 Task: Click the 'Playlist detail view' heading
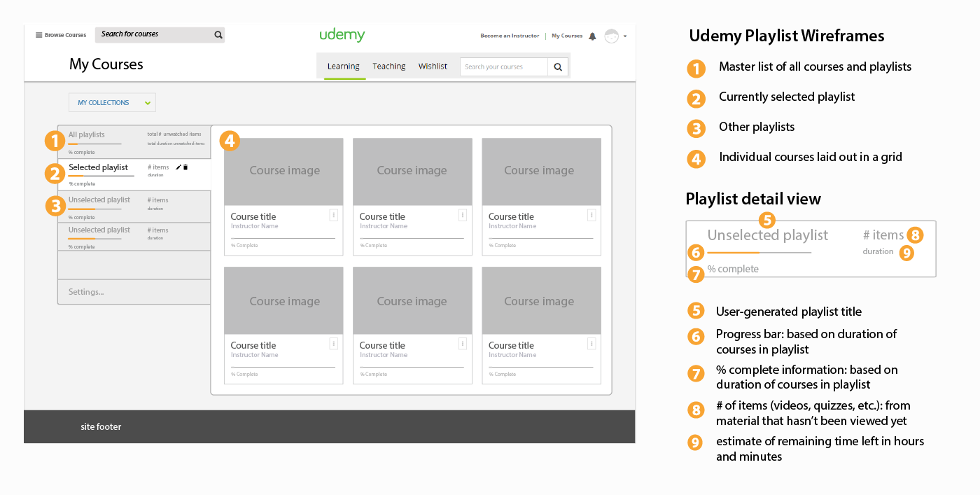[753, 199]
